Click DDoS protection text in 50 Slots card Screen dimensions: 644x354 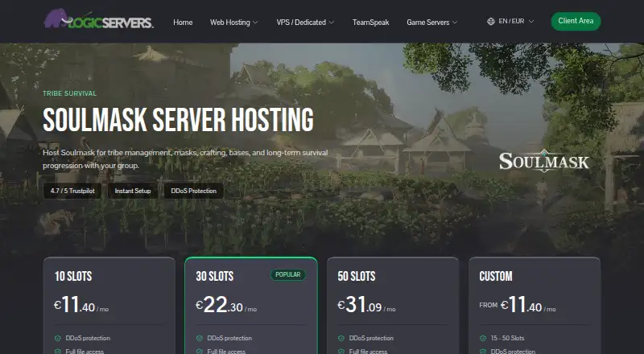371,339
